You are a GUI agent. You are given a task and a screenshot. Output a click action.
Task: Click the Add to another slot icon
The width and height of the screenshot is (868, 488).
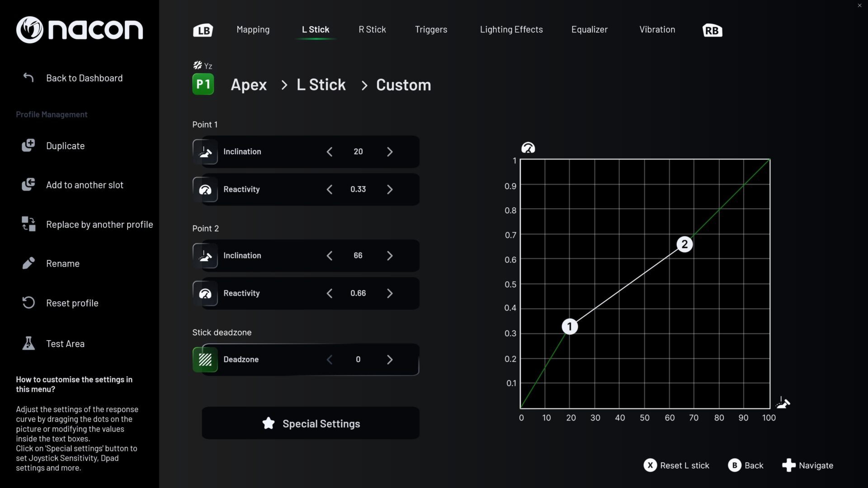click(x=28, y=185)
